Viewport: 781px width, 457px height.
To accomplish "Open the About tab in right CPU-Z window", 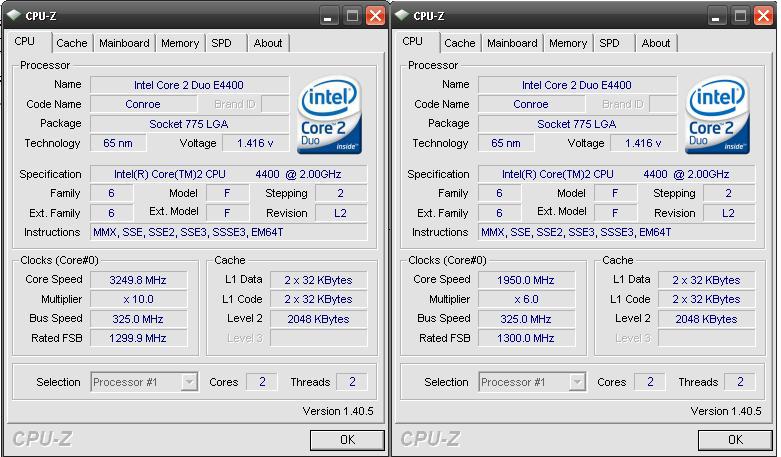I will (656, 43).
